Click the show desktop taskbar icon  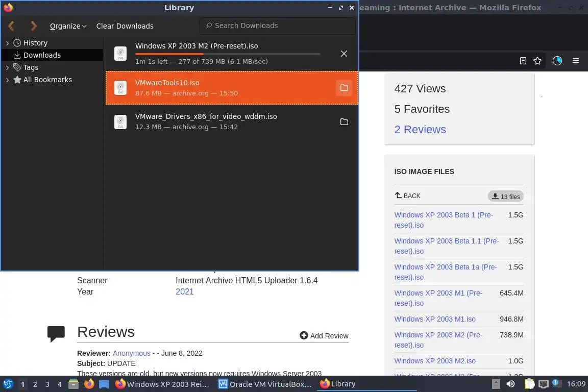104,384
